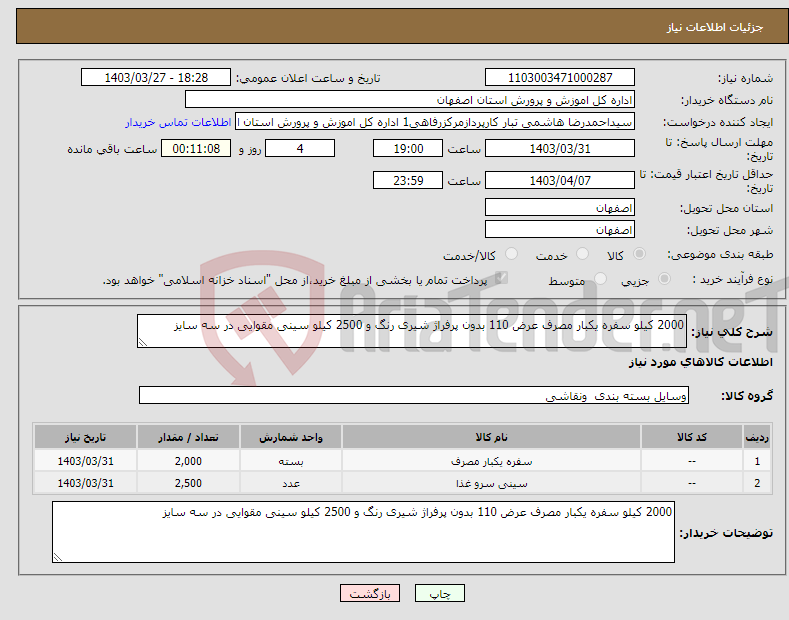This screenshot has width=789, height=620.
Task: Click the ردیف column header
Action: pyautogui.click(x=757, y=437)
